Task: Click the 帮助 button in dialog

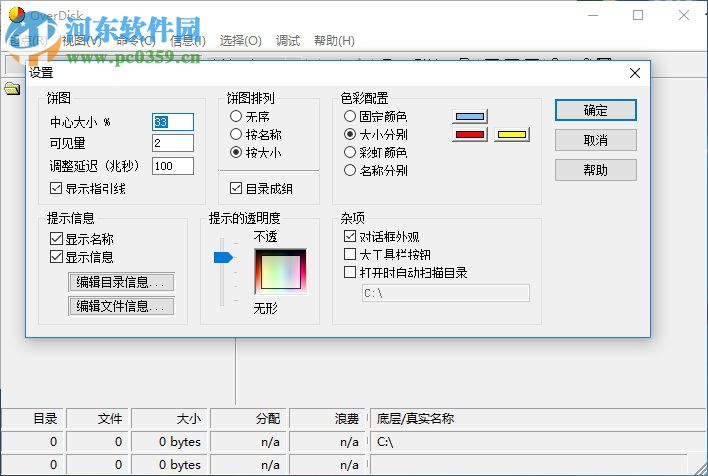Action: [x=596, y=170]
